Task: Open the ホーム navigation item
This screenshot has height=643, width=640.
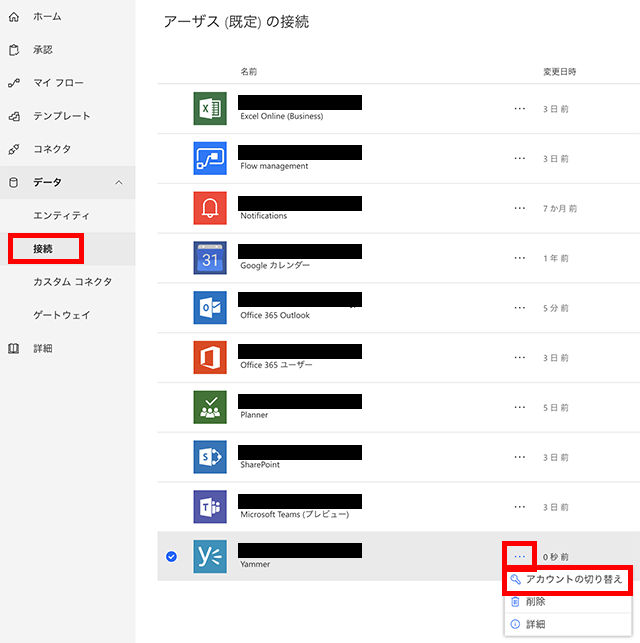Action: pos(68,17)
